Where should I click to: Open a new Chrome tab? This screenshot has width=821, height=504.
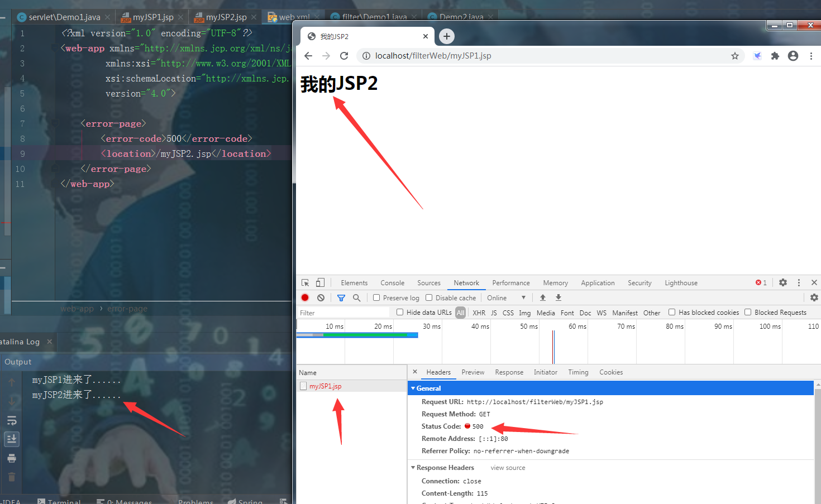[446, 36]
